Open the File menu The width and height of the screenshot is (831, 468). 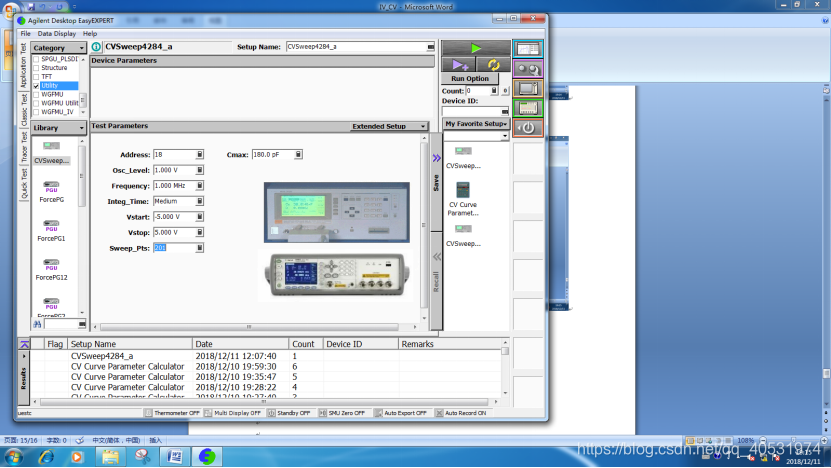[x=25, y=33]
